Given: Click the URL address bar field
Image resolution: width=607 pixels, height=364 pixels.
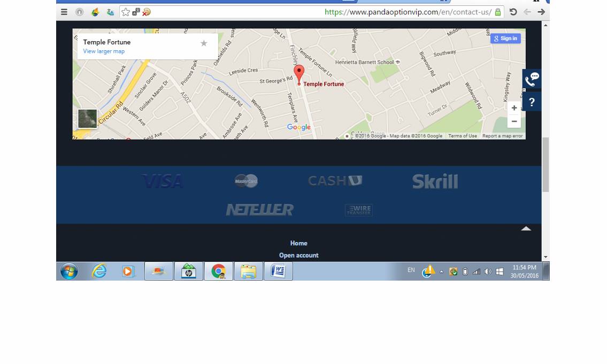Looking at the screenshot, I should 321,12.
